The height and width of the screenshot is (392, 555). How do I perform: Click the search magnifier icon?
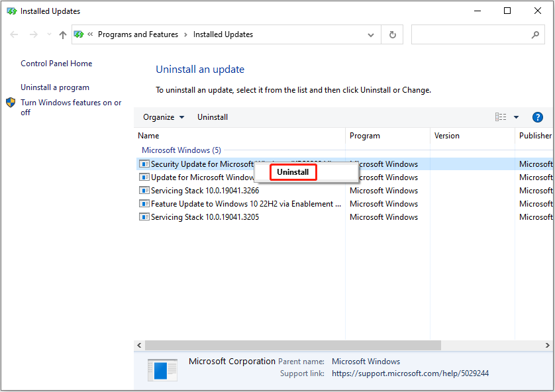coord(535,35)
